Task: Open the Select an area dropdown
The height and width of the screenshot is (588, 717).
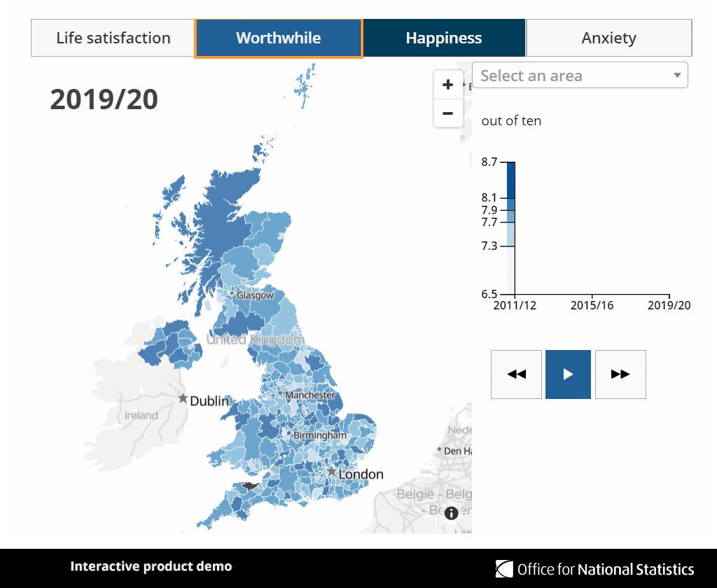Action: click(580, 76)
